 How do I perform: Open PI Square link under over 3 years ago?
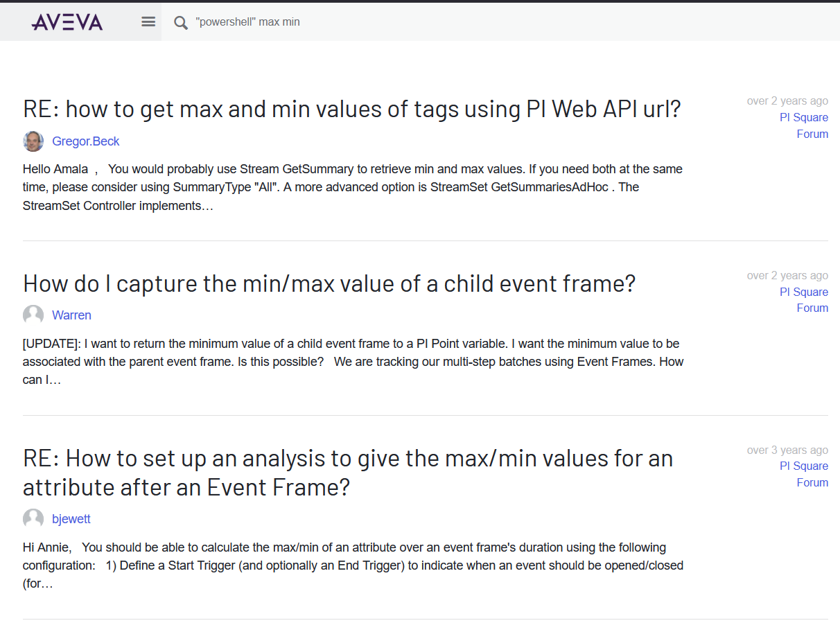pos(803,466)
